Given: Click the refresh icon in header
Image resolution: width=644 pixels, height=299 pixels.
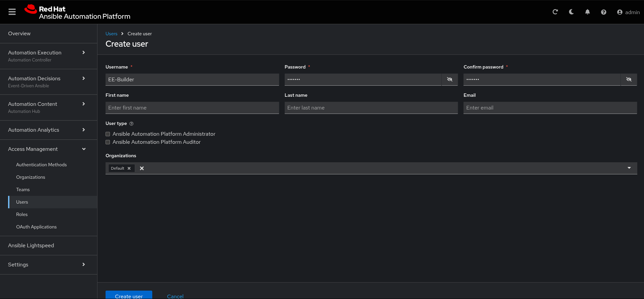Looking at the screenshot, I should coord(555,12).
